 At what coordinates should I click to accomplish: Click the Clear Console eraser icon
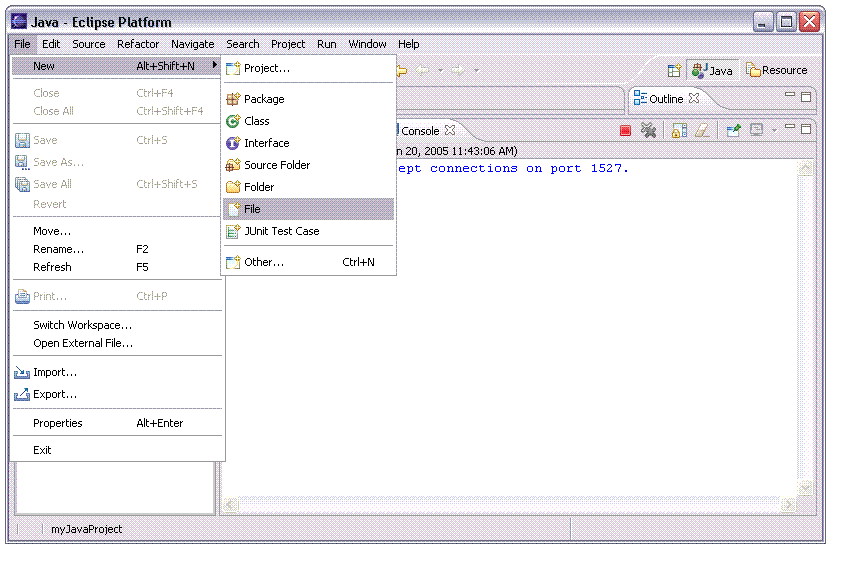[702, 131]
